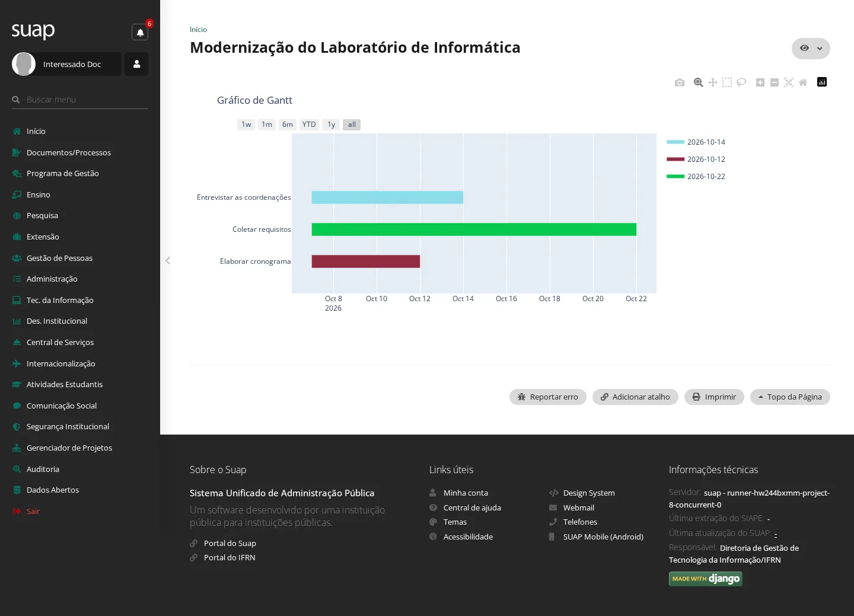The image size is (854, 616).
Task: Expand Tec. da Informação menu
Action: tap(80, 300)
